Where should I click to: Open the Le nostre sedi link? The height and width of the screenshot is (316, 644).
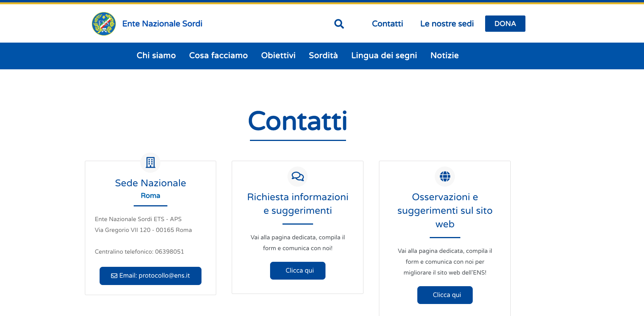(447, 24)
